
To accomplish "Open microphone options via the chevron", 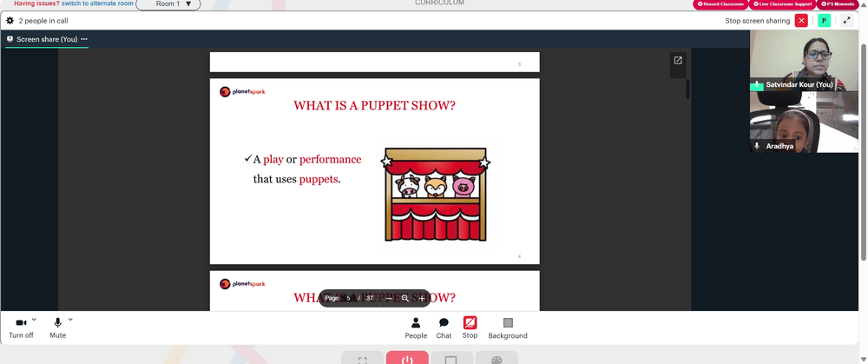I will click(70, 319).
